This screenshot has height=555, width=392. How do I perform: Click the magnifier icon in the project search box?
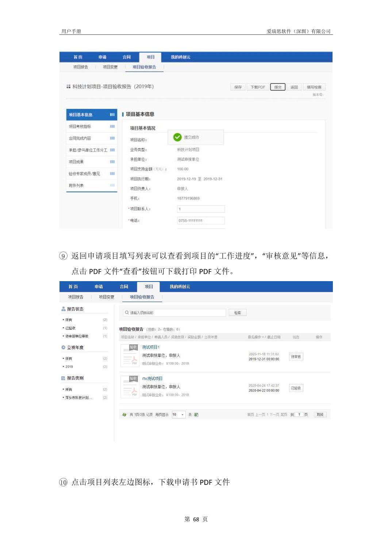127,313
